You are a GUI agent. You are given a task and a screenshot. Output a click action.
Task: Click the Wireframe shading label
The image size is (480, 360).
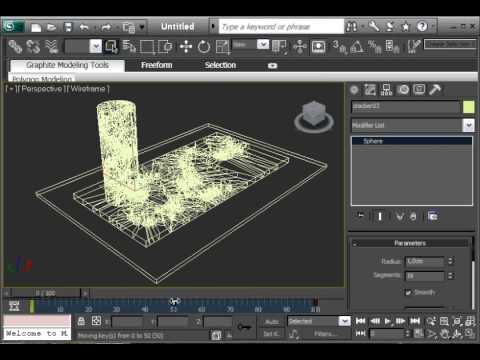coord(88,89)
